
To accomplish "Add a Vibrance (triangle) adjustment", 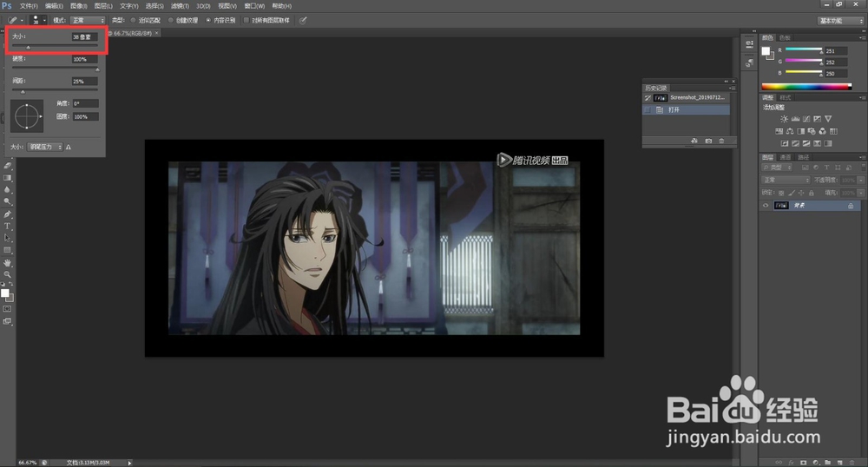I will [828, 119].
